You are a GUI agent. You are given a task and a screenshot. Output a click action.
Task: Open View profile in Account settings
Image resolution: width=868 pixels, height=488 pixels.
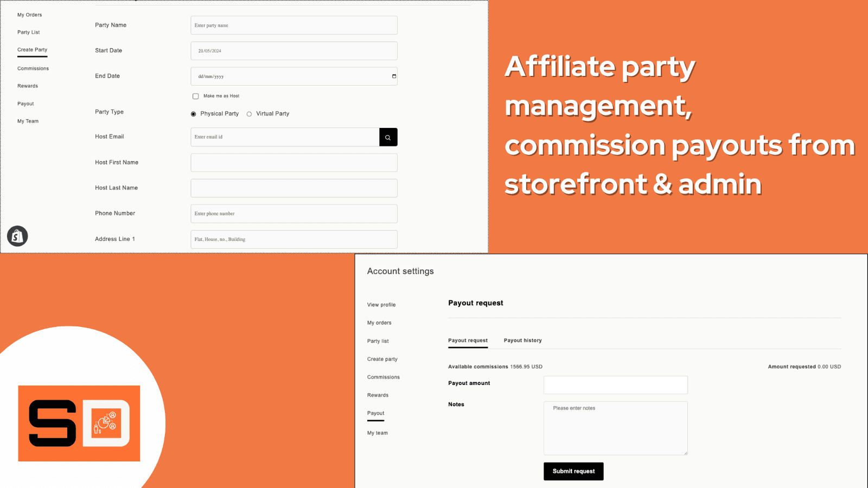point(381,305)
